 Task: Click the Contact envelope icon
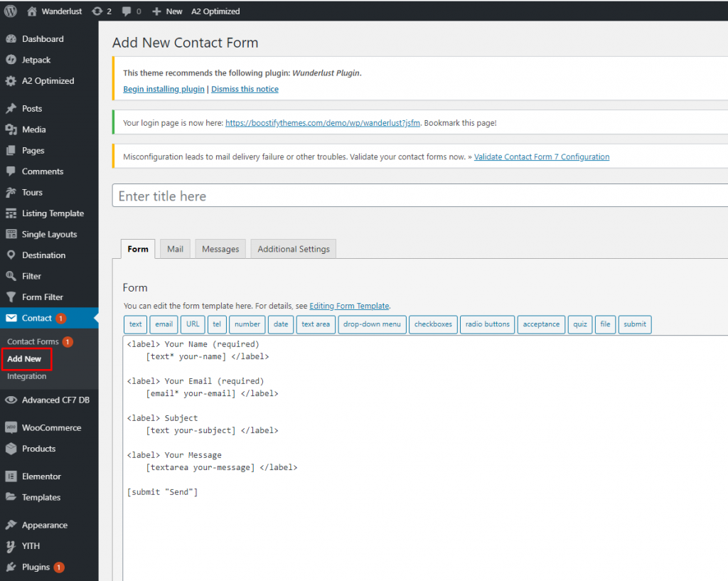11,318
